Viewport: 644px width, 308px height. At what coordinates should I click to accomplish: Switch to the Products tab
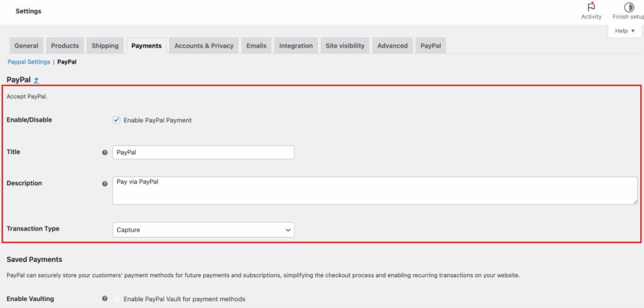(x=65, y=45)
